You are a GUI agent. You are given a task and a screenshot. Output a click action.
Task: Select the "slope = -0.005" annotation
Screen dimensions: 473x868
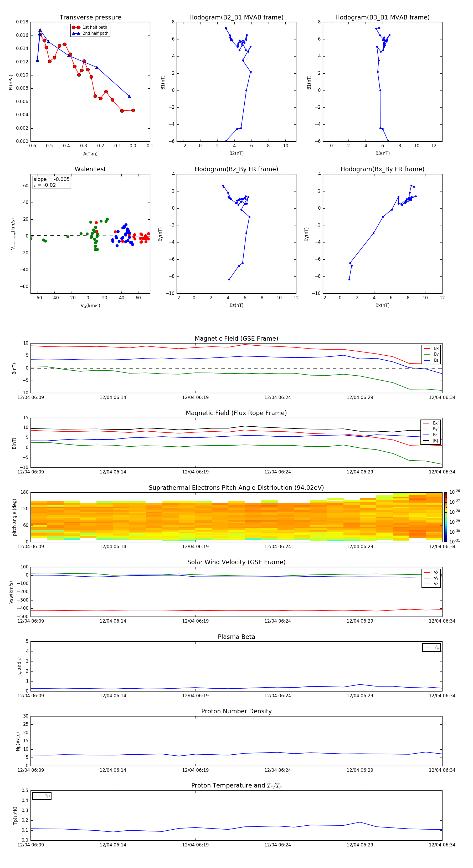pyautogui.click(x=52, y=179)
